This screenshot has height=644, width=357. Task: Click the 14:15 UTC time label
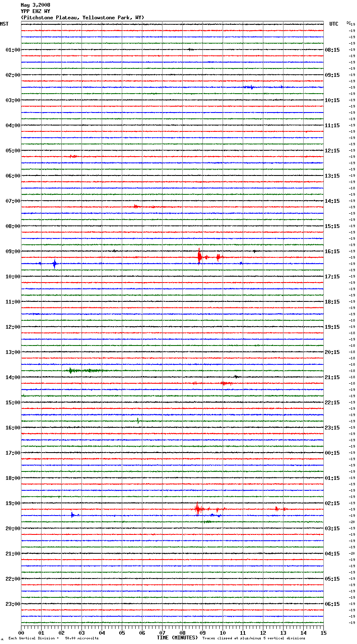(332, 201)
